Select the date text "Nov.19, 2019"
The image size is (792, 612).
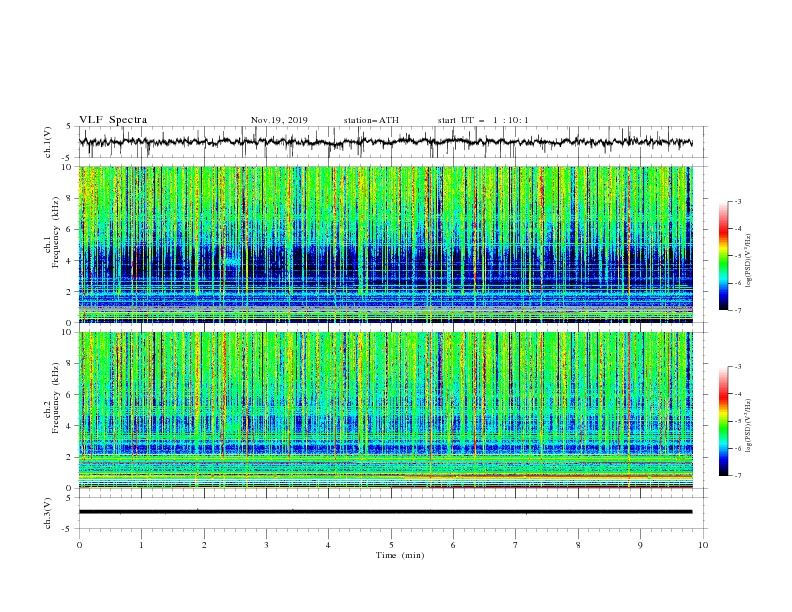279,120
